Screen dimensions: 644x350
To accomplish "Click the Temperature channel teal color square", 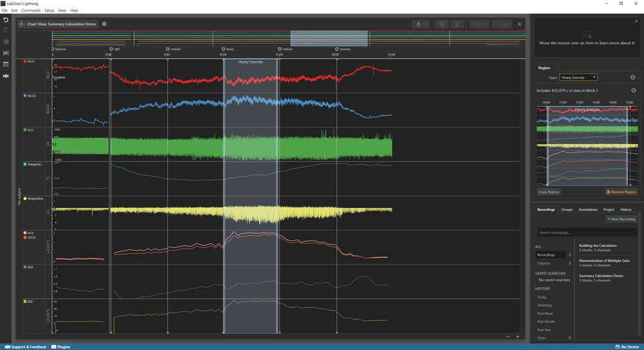I will 25,164.
